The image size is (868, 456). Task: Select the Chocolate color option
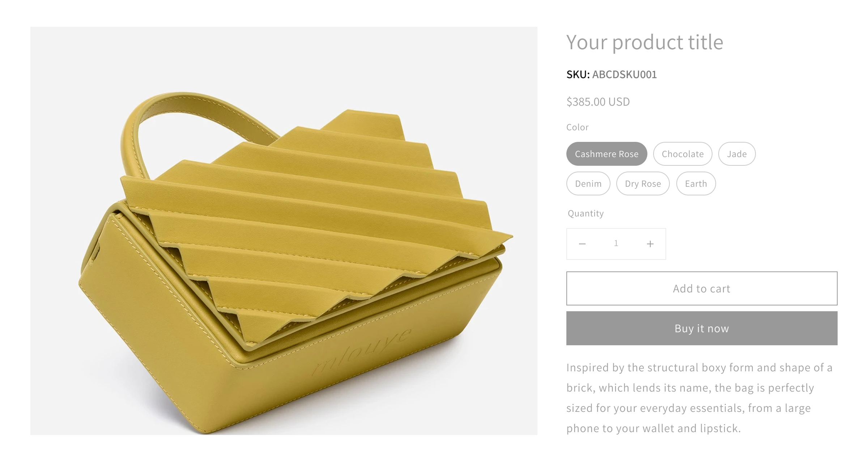click(682, 154)
